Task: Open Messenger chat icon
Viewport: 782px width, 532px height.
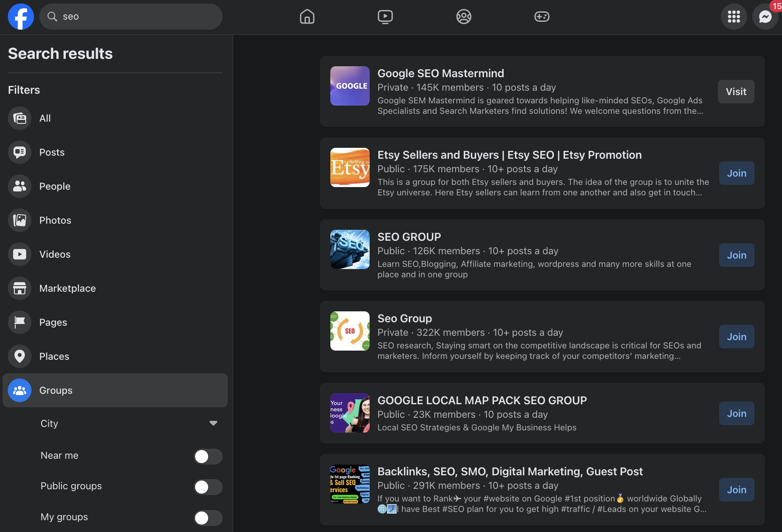Action: [765, 17]
